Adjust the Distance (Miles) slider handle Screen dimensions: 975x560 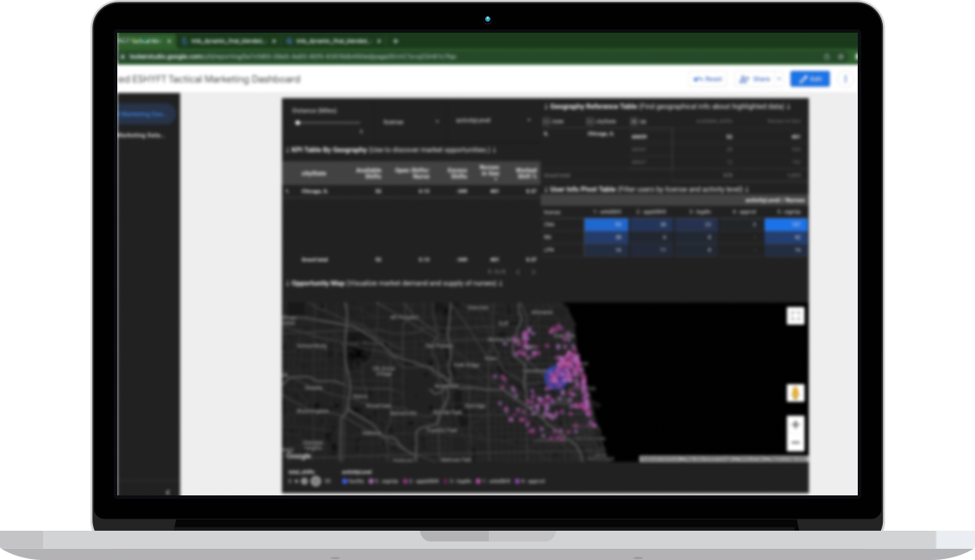coord(298,123)
